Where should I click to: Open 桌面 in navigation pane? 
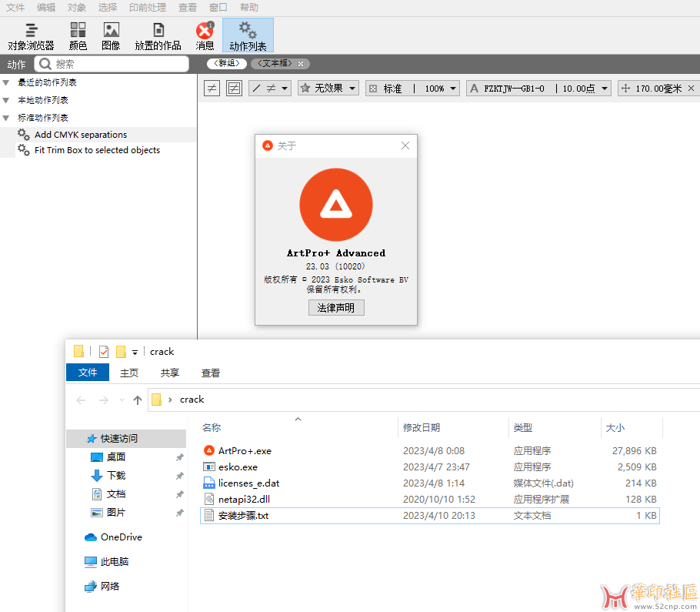click(116, 457)
